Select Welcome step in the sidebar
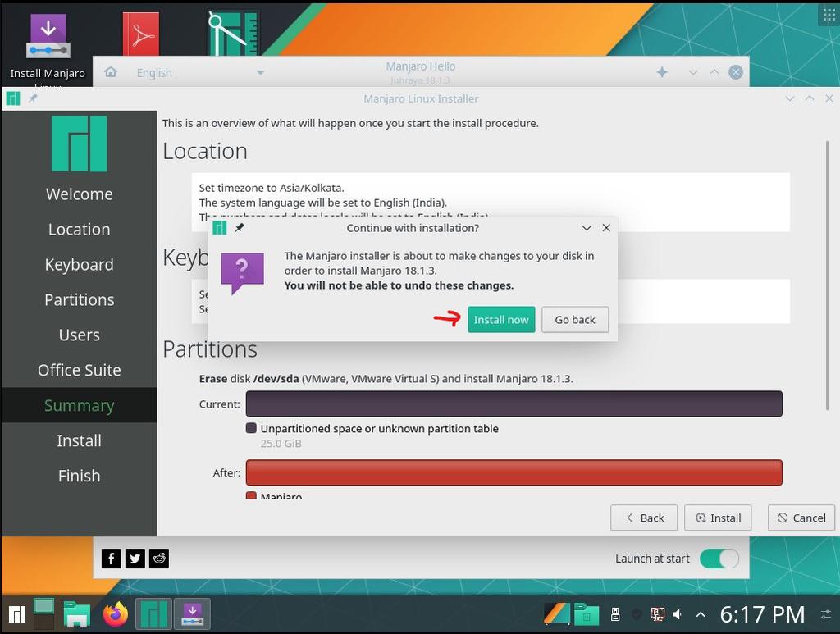The width and height of the screenshot is (840, 634). 80,194
